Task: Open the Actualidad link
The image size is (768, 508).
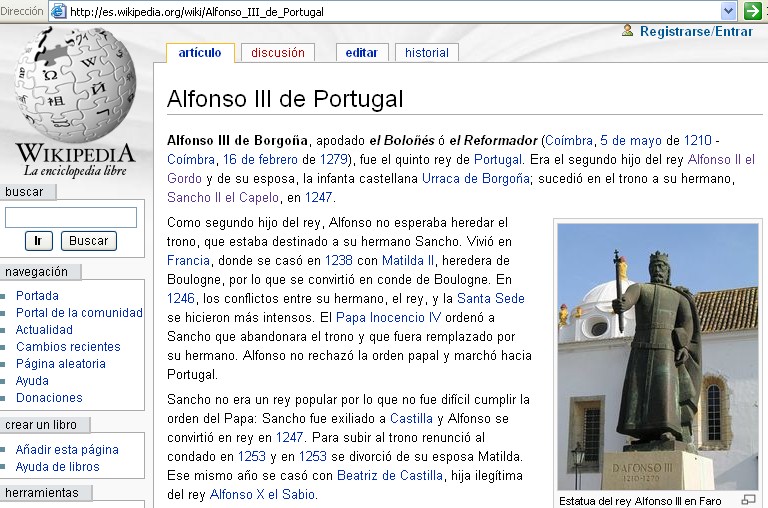Action: coord(44,330)
